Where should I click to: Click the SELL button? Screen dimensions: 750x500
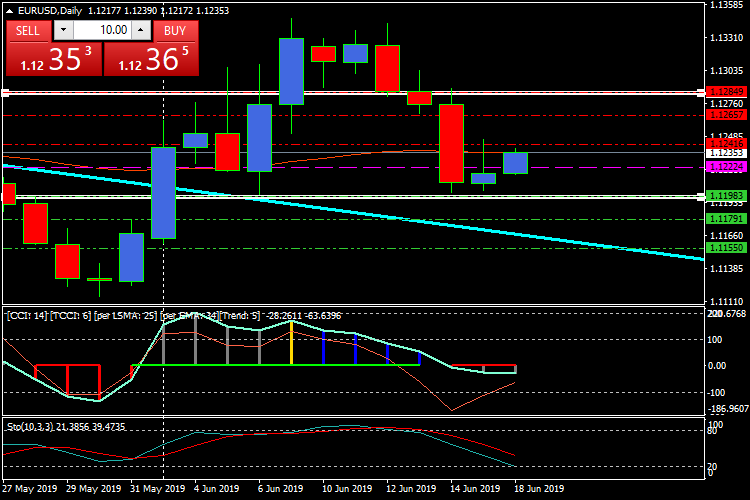point(28,31)
